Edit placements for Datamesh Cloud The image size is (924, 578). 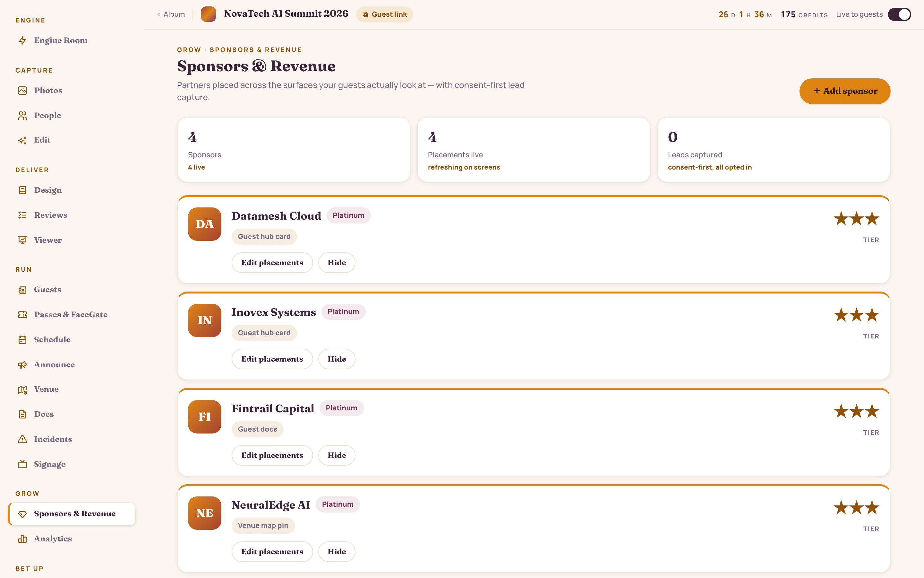tap(272, 263)
